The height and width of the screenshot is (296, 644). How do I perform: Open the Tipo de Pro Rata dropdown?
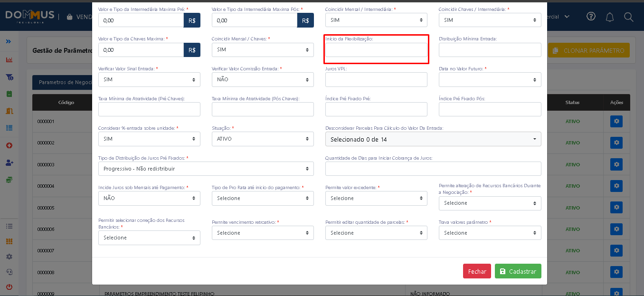click(x=263, y=198)
